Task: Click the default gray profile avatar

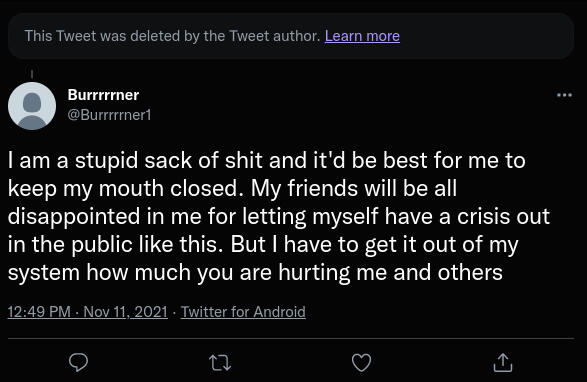Action: pyautogui.click(x=32, y=106)
